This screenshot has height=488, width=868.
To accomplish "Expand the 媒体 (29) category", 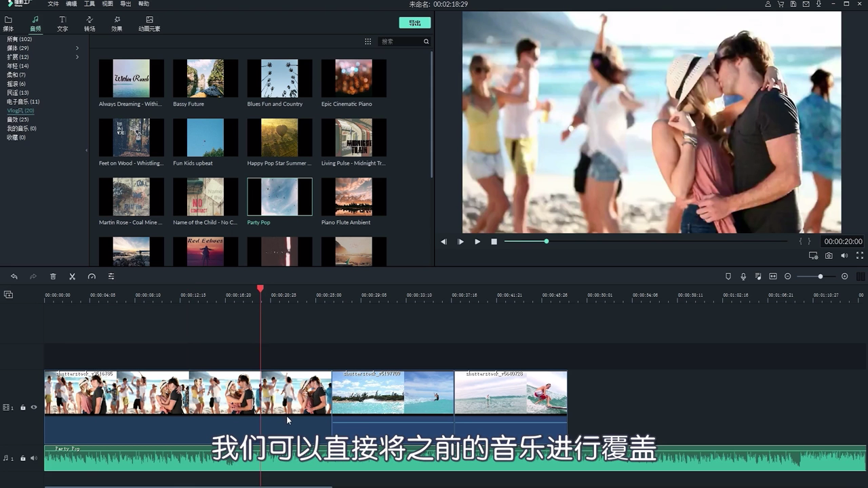I will click(x=77, y=48).
